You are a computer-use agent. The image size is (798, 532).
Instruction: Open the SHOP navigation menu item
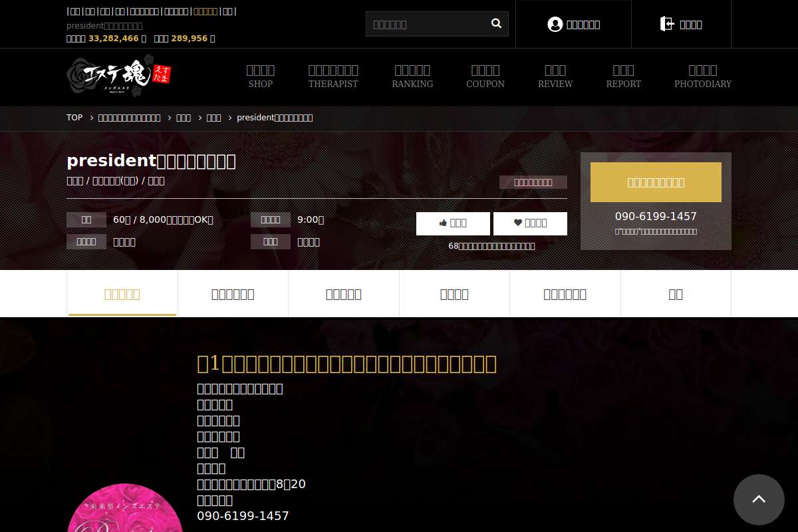(x=261, y=76)
